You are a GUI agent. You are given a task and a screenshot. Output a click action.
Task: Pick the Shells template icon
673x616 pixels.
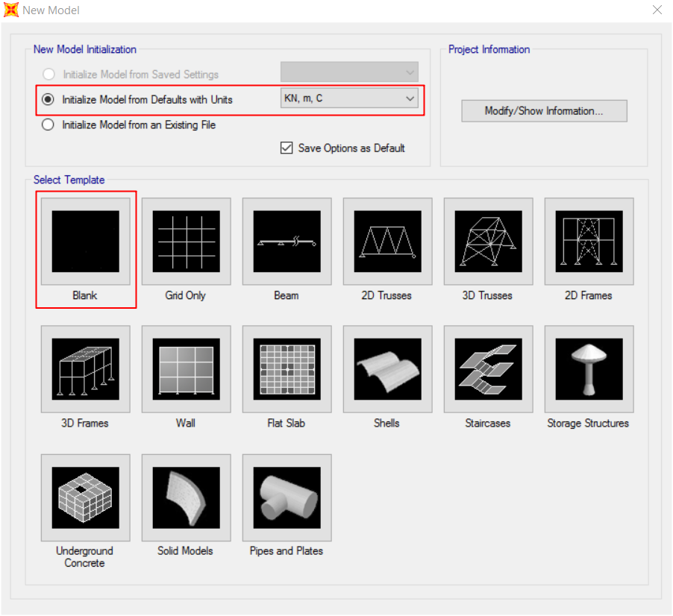coord(387,369)
